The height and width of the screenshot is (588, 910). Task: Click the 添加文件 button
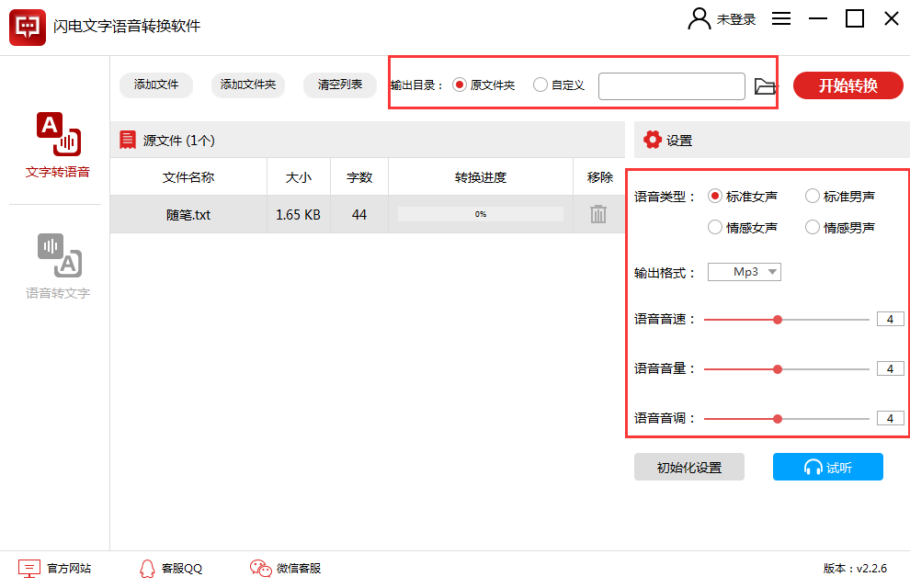pyautogui.click(x=155, y=85)
